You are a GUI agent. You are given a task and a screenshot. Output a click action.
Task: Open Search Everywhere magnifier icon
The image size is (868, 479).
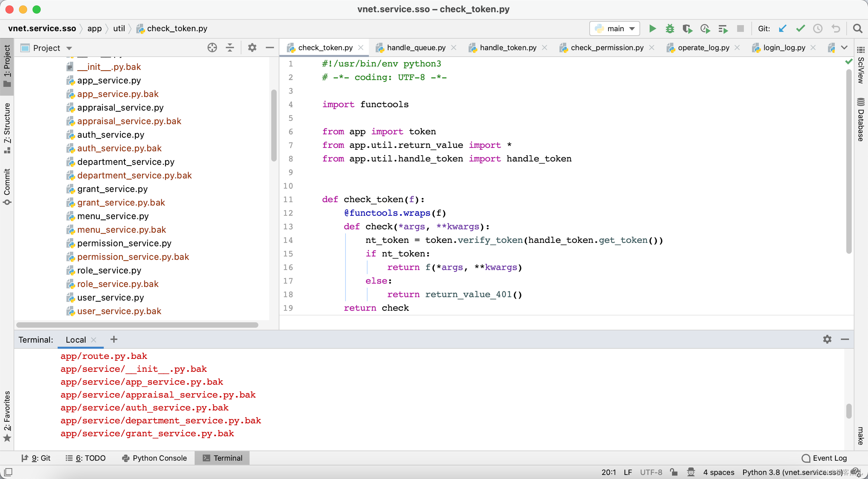pos(857,28)
